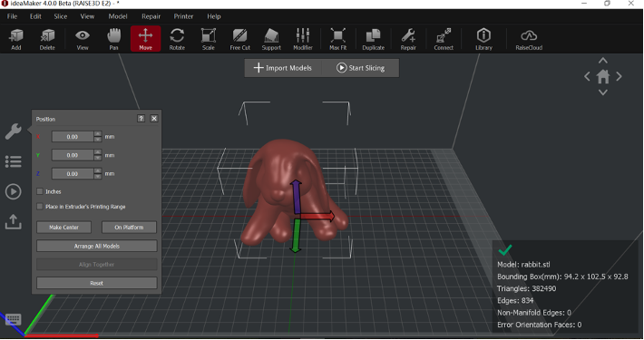Click Make Center button
This screenshot has height=340, width=644.
click(x=63, y=227)
